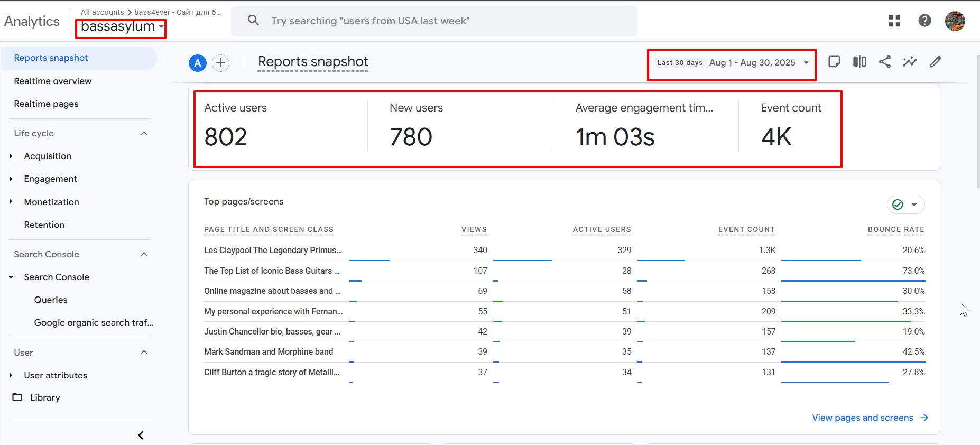
Task: Collapse the Search Console section
Action: [x=144, y=254]
